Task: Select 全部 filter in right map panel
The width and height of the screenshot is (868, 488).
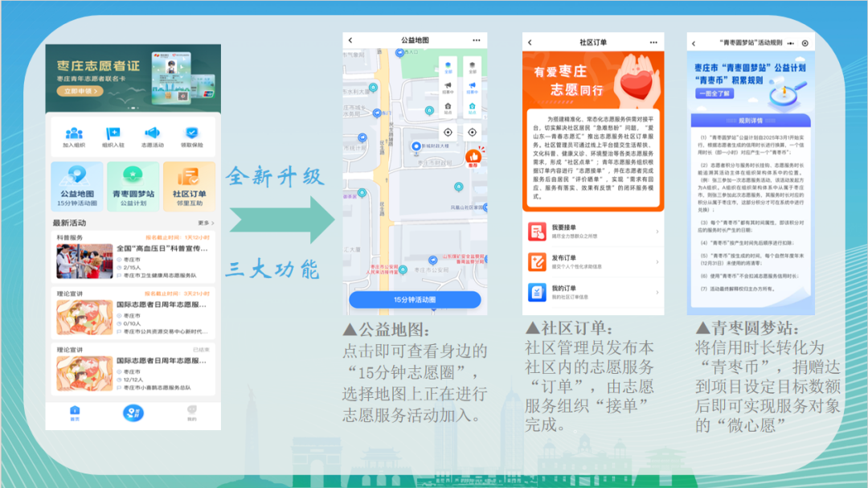Action: 473,68
